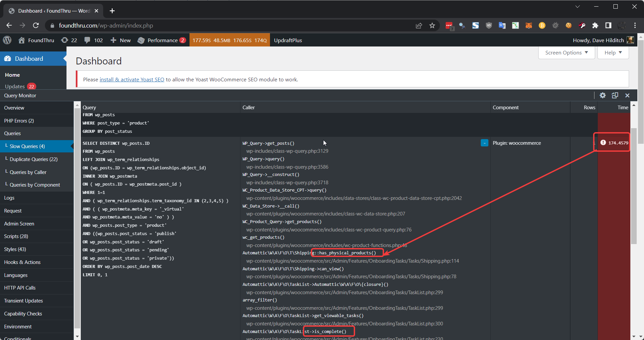The width and height of the screenshot is (644, 340).
Task: Open the New content menu
Action: coord(120,40)
